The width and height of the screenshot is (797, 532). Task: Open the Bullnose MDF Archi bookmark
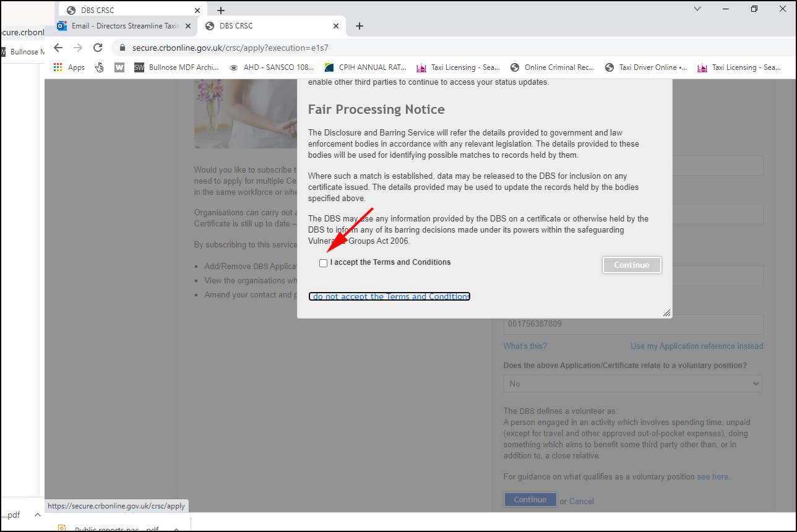pyautogui.click(x=177, y=67)
